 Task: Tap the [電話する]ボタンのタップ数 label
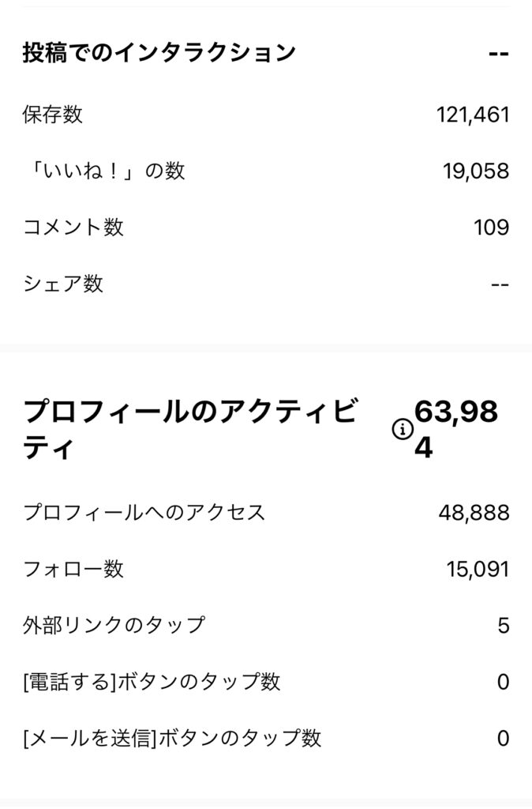coord(152,682)
